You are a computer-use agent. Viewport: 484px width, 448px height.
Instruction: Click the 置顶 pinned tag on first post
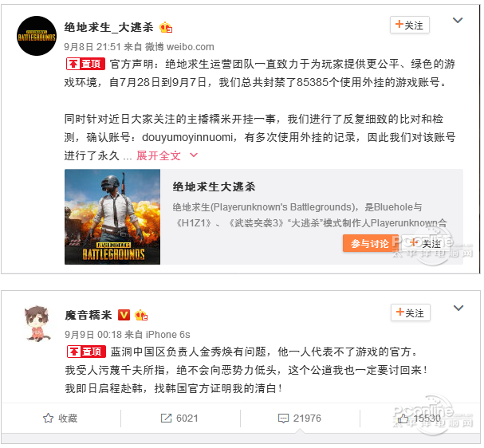(x=85, y=64)
